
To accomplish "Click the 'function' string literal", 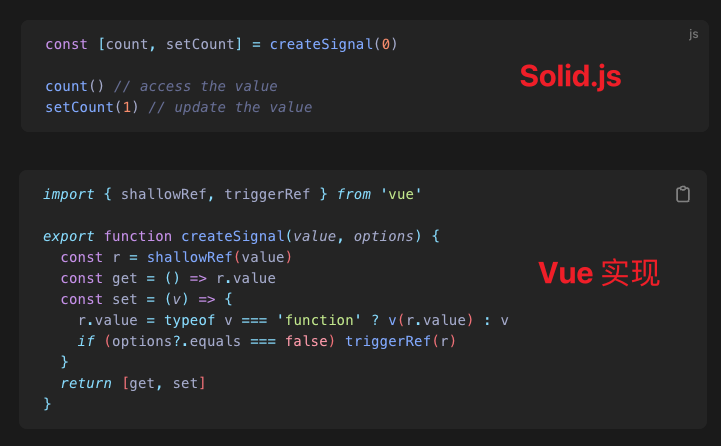I will [x=319, y=320].
